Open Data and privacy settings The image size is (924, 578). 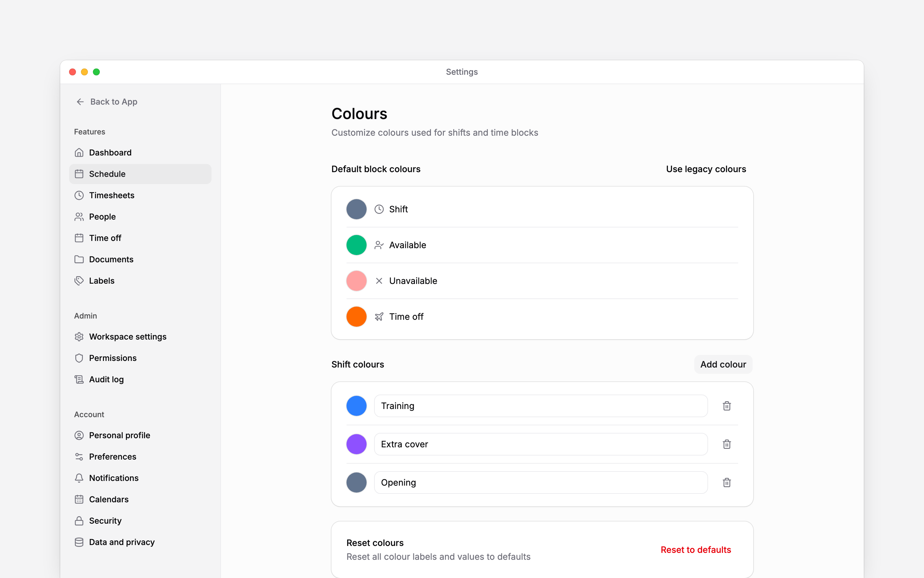click(x=140, y=543)
